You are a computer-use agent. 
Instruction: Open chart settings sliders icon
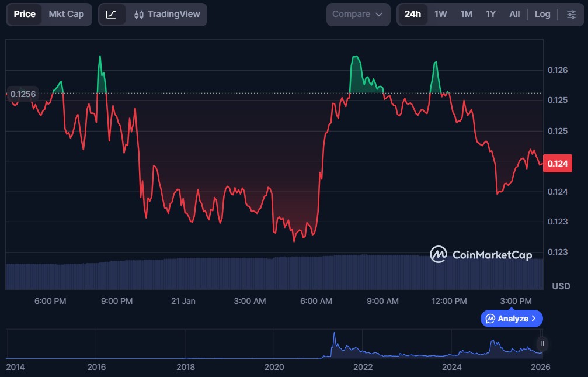coord(571,14)
